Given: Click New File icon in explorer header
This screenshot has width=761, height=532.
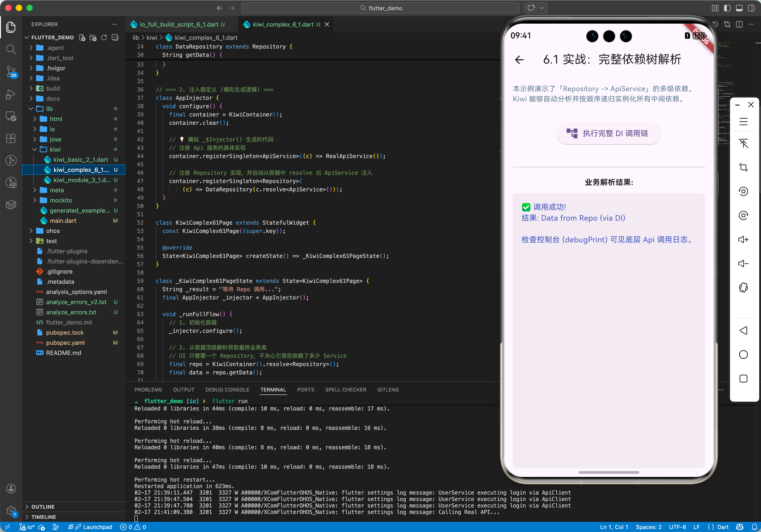Looking at the screenshot, I should coord(82,38).
